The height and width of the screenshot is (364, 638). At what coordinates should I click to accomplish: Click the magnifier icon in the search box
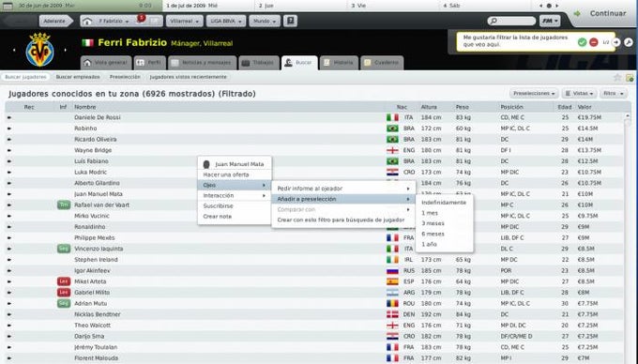(494, 21)
